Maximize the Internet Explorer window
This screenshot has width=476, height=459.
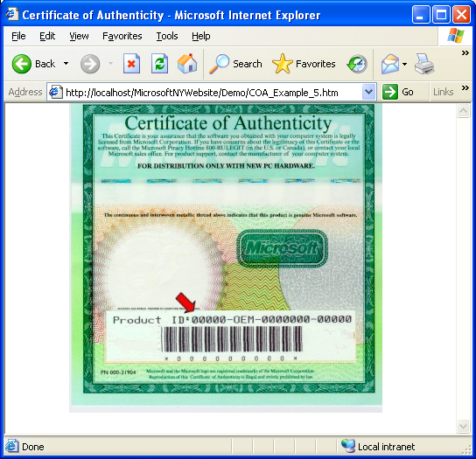(x=441, y=14)
